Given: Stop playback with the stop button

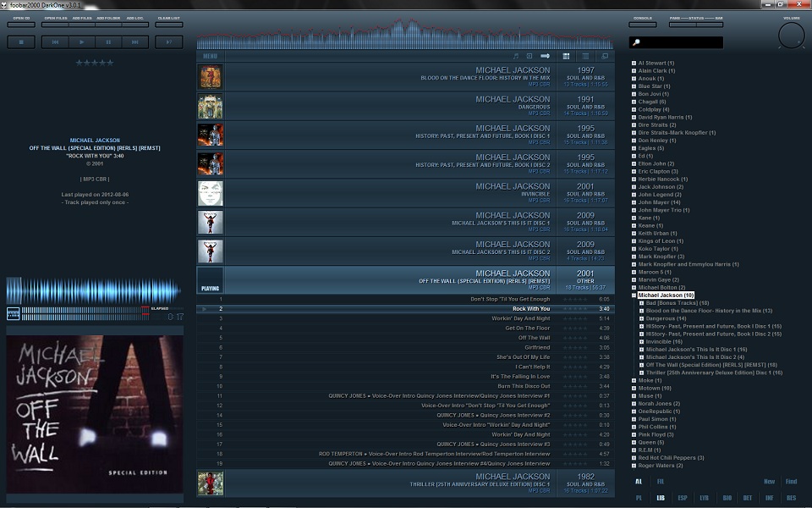Looking at the screenshot, I should [x=21, y=42].
